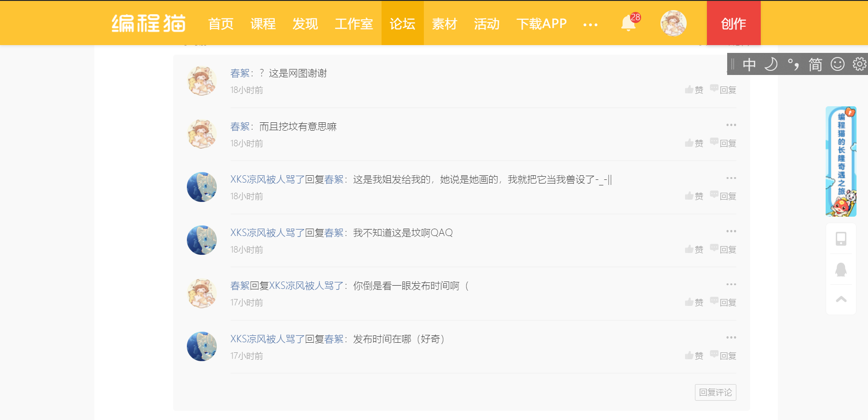Viewport: 868px width, 420px height.
Task: Open IME emoji smiley panel
Action: (838, 64)
